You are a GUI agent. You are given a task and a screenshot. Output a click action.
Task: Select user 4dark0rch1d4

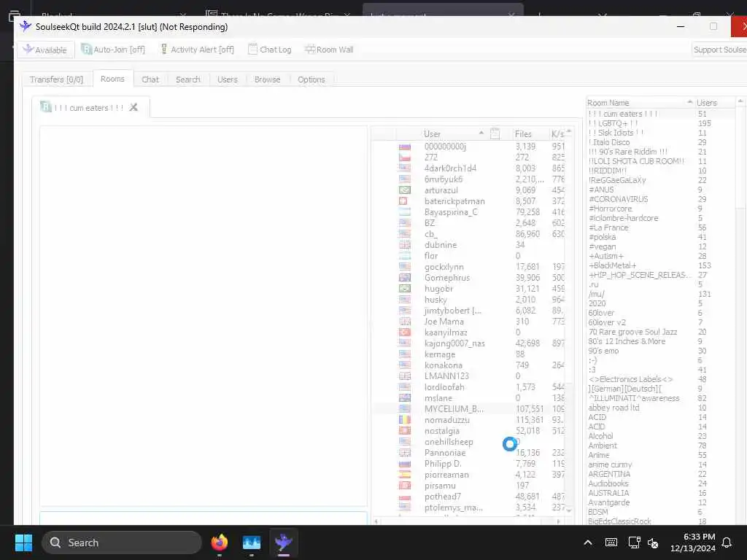click(x=450, y=168)
